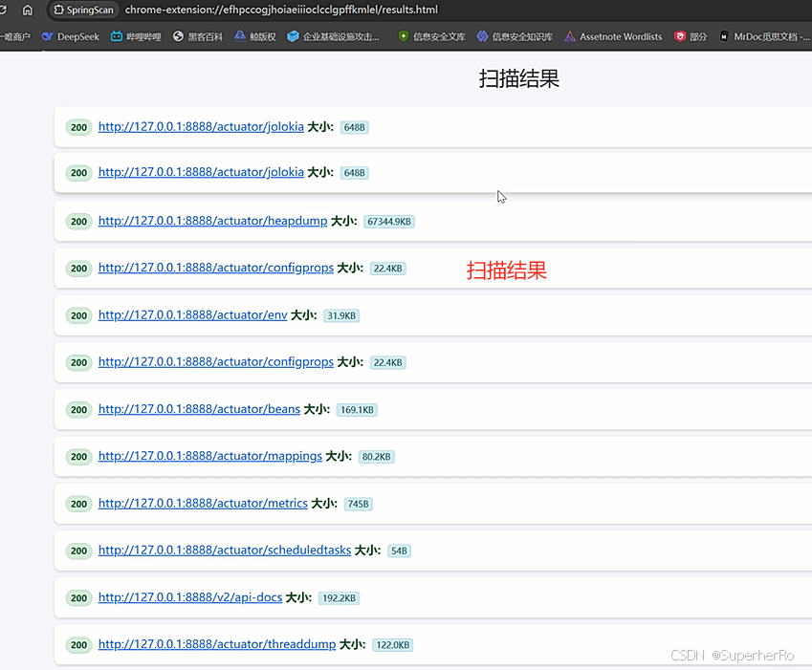The height and width of the screenshot is (670, 812).
Task: Click the 54B size badge
Action: pos(399,551)
